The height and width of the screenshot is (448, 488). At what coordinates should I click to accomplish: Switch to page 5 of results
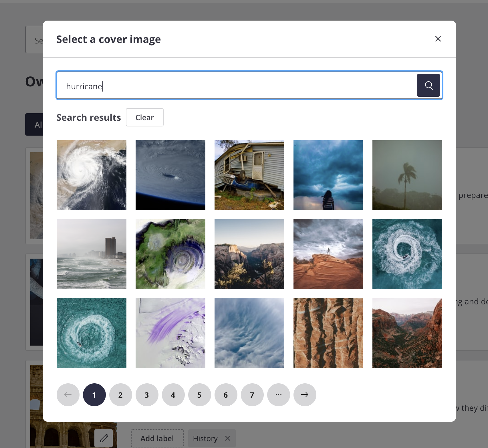200,395
